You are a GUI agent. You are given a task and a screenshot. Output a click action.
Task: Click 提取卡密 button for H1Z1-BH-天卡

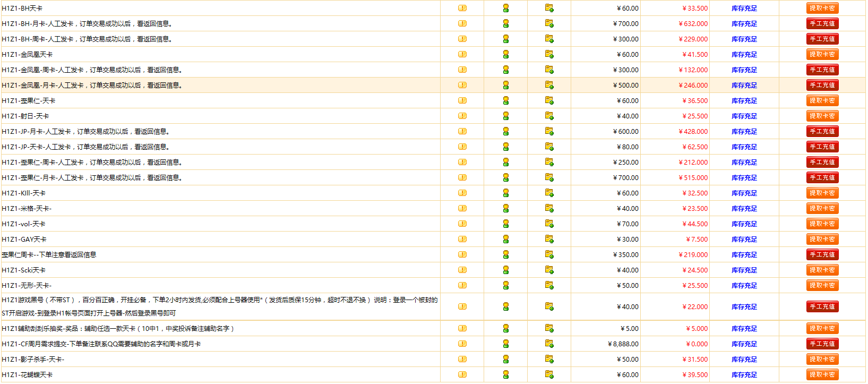pos(822,8)
